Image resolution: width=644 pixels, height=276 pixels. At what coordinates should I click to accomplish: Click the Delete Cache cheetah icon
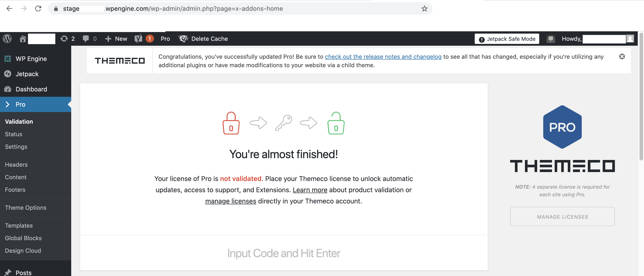(183, 39)
